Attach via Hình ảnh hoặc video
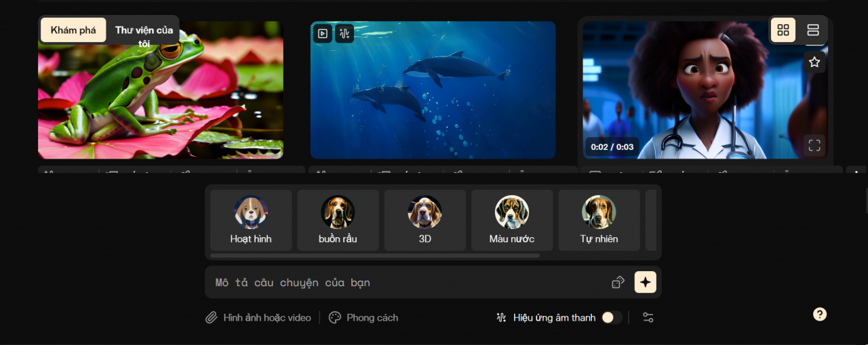 [258, 317]
